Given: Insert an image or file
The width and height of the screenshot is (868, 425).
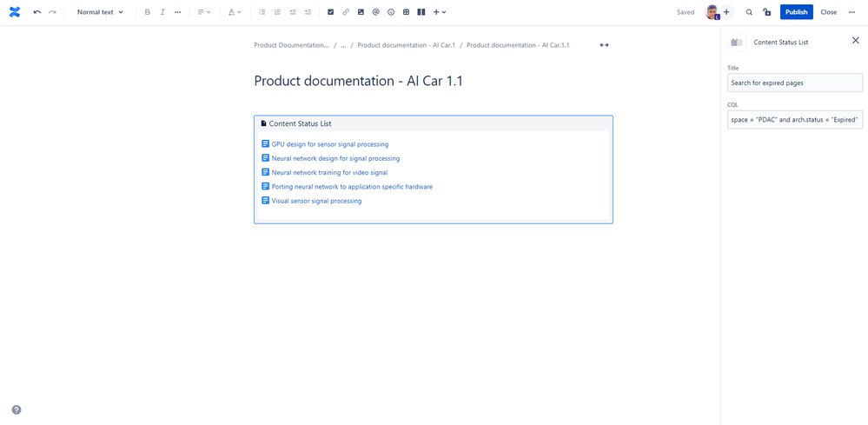Looking at the screenshot, I should click(x=361, y=12).
